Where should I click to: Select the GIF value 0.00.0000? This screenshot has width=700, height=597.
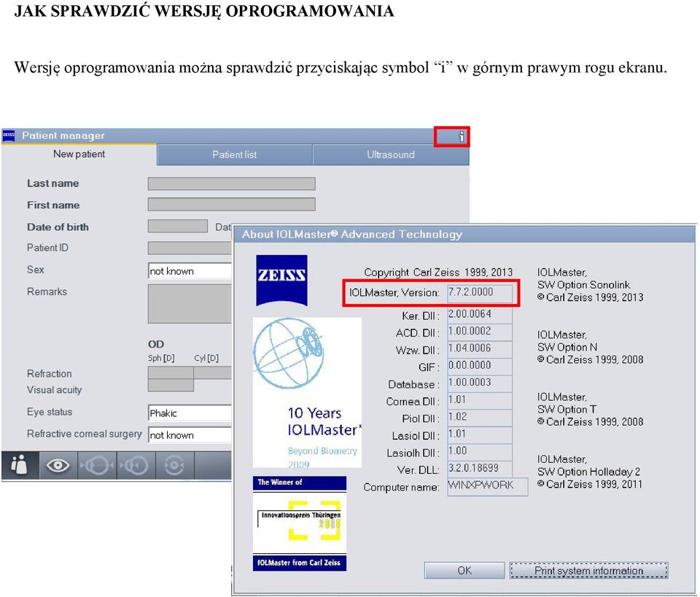click(x=480, y=365)
